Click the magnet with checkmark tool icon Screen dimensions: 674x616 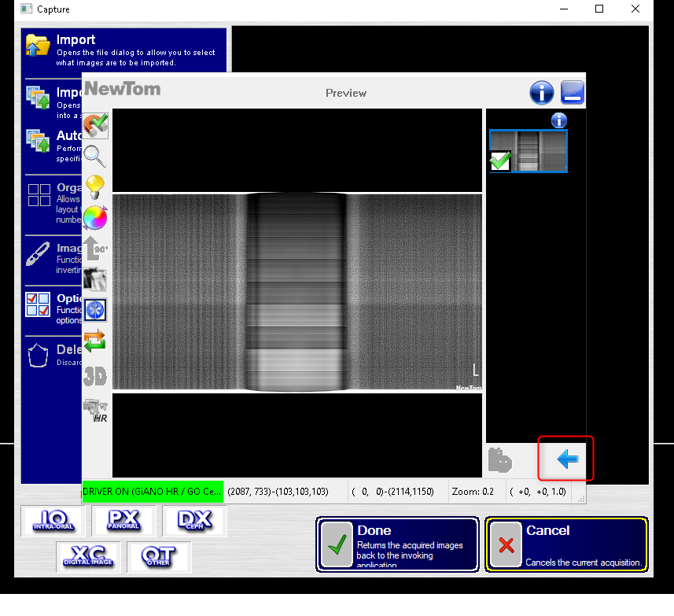95,126
